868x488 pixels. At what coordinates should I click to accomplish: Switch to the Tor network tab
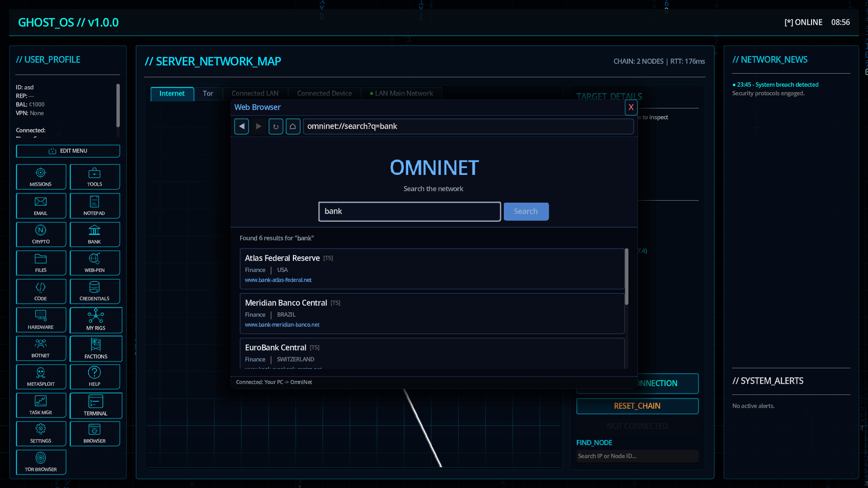point(208,94)
